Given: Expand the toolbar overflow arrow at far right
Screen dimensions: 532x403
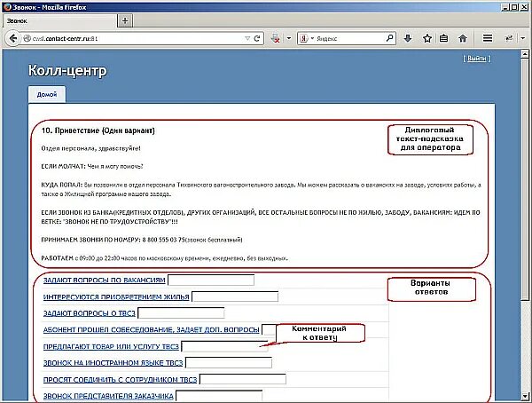Looking at the screenshot, I should [x=523, y=38].
